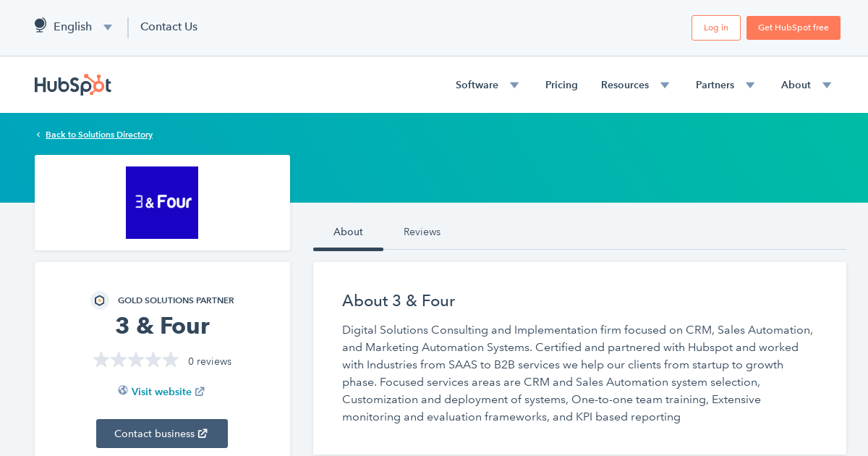Viewport: 868px width, 456px height.
Task: Select the About tab
Action: pos(348,232)
